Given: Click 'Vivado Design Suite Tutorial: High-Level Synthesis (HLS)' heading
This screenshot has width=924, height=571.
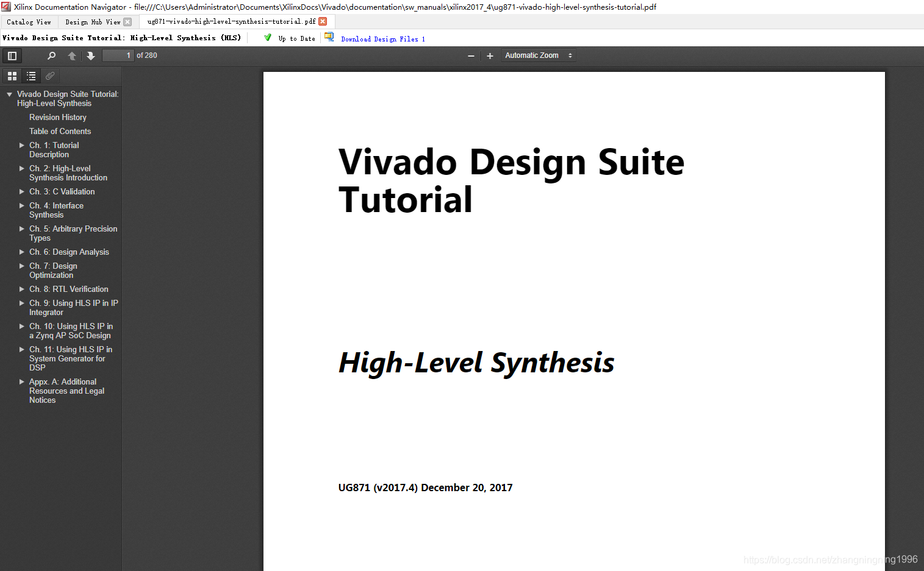Looking at the screenshot, I should click(x=122, y=38).
